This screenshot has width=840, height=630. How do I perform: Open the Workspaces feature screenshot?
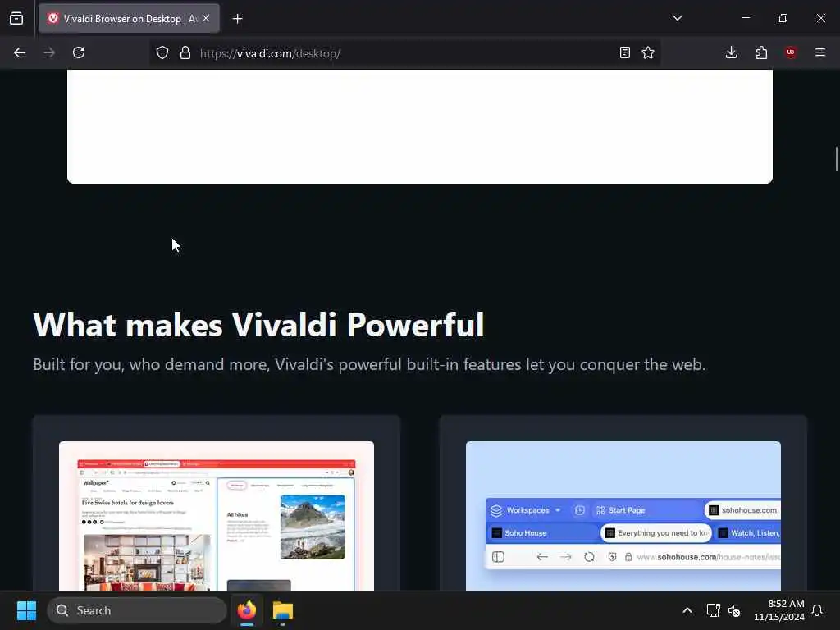[x=623, y=516]
